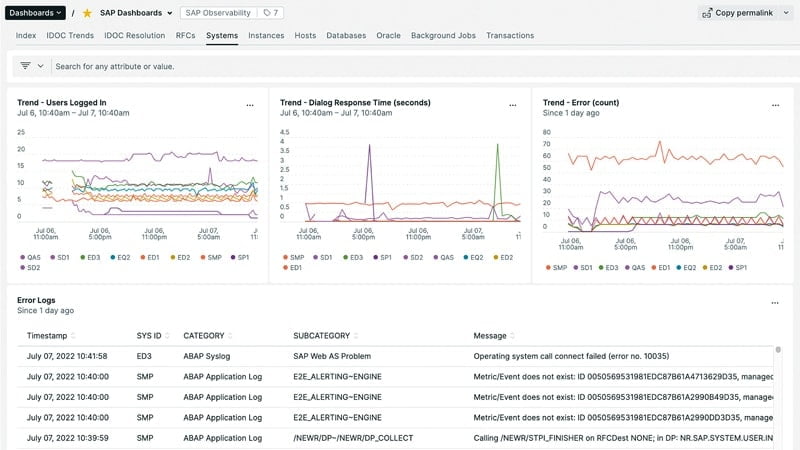800x450 pixels.
Task: Click the SAP Observability tag label
Action: 216,13
